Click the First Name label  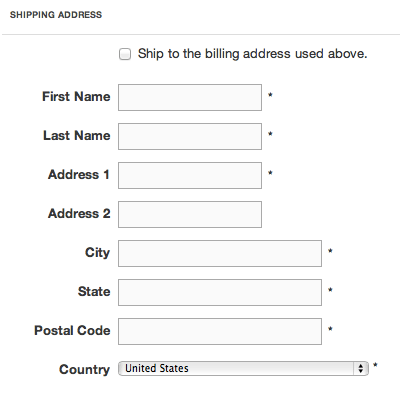pyautogui.click(x=76, y=96)
